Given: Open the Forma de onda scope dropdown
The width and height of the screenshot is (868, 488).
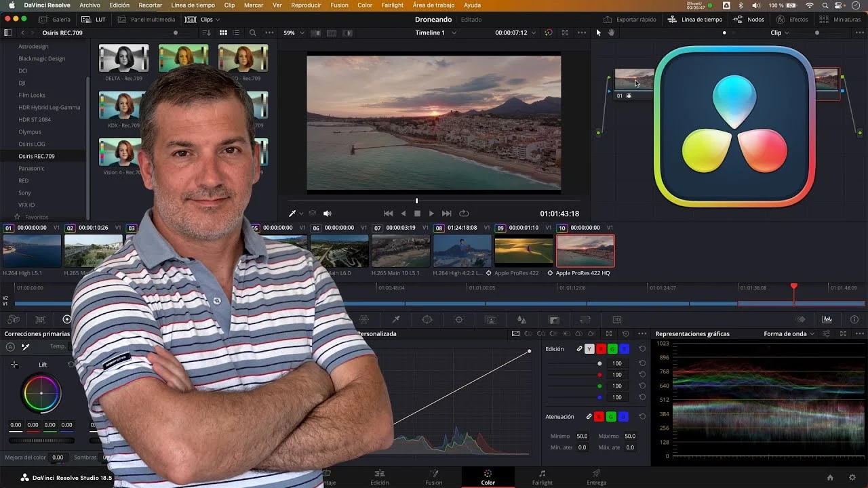Looking at the screenshot, I should click(x=789, y=333).
